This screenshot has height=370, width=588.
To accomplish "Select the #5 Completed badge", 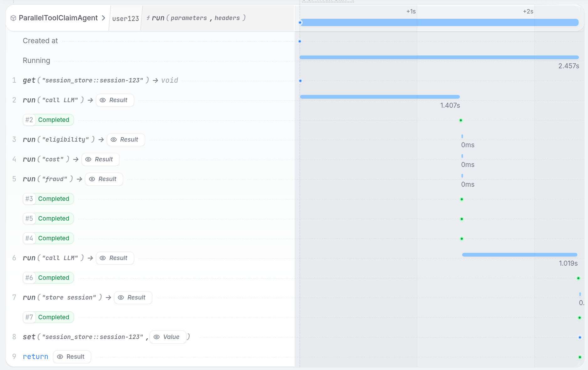I will (48, 219).
